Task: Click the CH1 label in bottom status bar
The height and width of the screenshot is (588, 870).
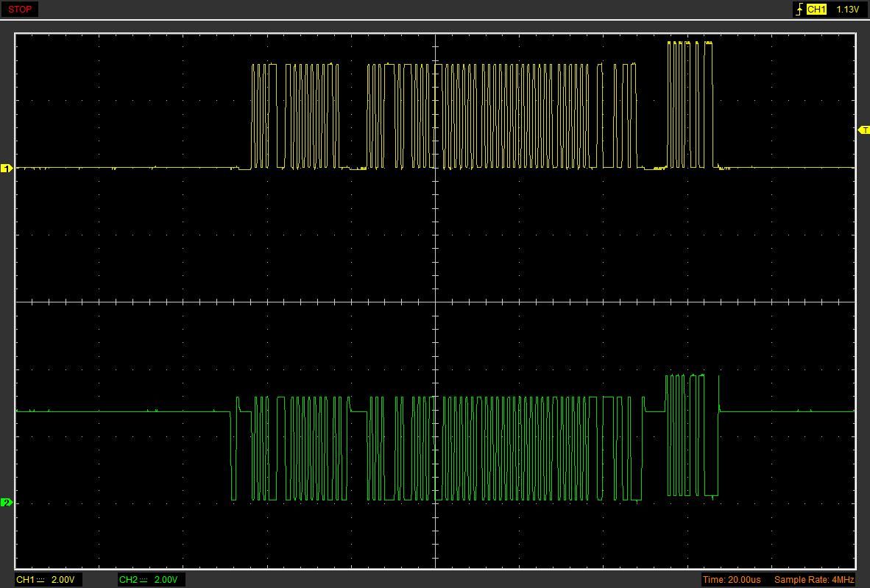Action: [x=24, y=580]
